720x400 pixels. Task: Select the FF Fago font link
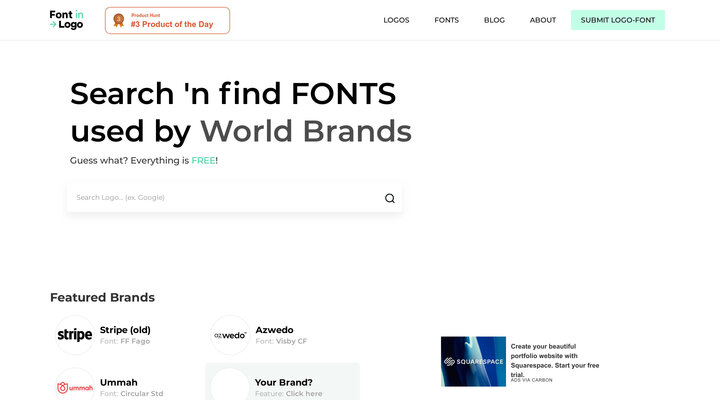(x=135, y=341)
